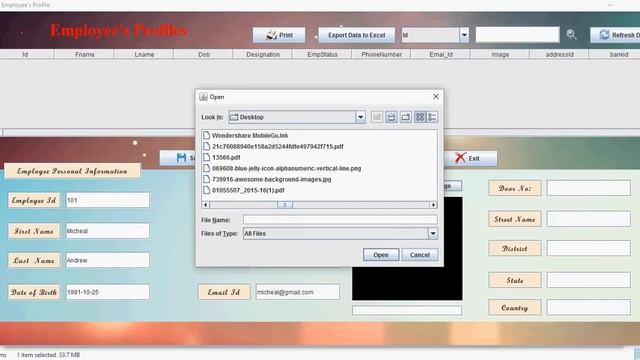Select the Emai_Id column header
This screenshot has height=360, width=640.
tap(441, 54)
